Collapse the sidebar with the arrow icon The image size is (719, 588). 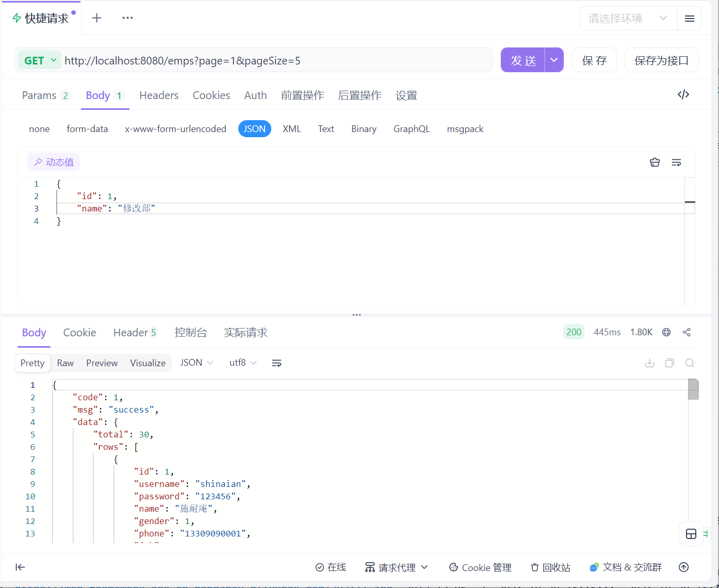tap(20, 567)
